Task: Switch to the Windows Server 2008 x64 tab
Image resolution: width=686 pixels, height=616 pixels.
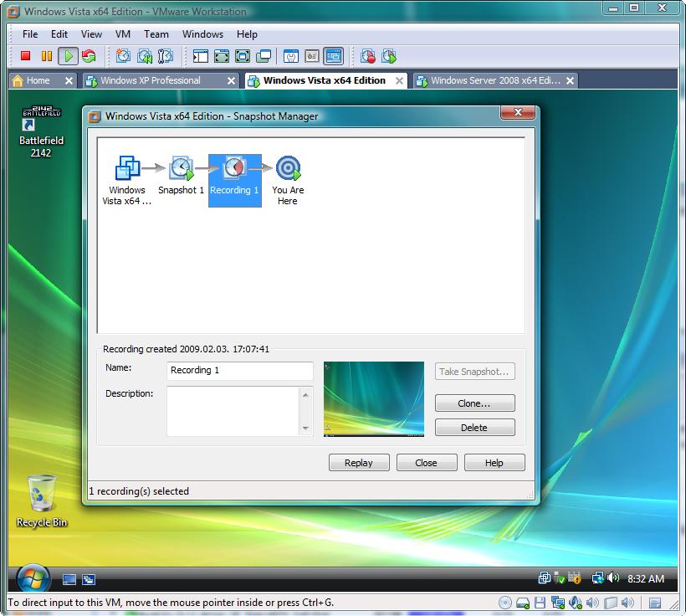Action: tap(495, 80)
